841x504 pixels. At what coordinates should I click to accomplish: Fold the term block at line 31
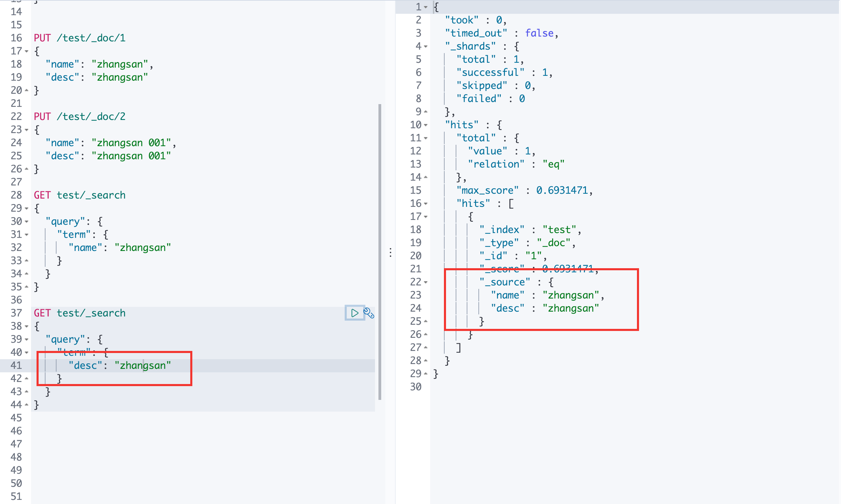pos(27,235)
